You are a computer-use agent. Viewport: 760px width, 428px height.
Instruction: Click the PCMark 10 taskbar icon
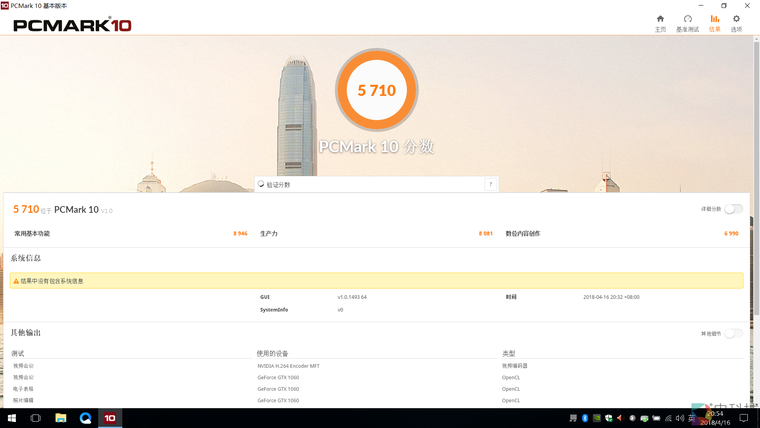(110, 418)
